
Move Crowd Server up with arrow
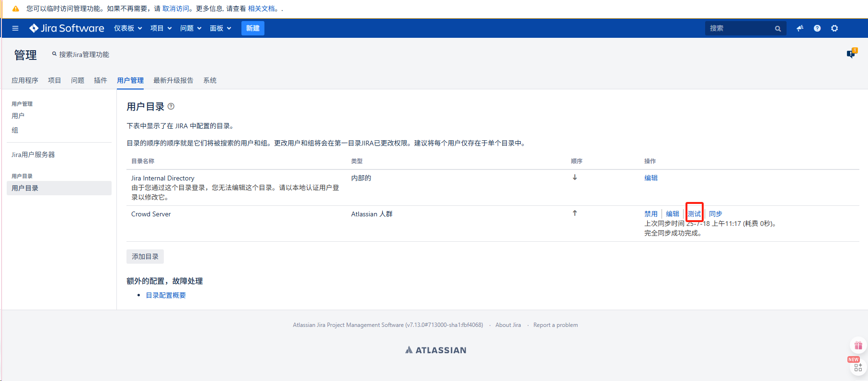pyautogui.click(x=575, y=213)
